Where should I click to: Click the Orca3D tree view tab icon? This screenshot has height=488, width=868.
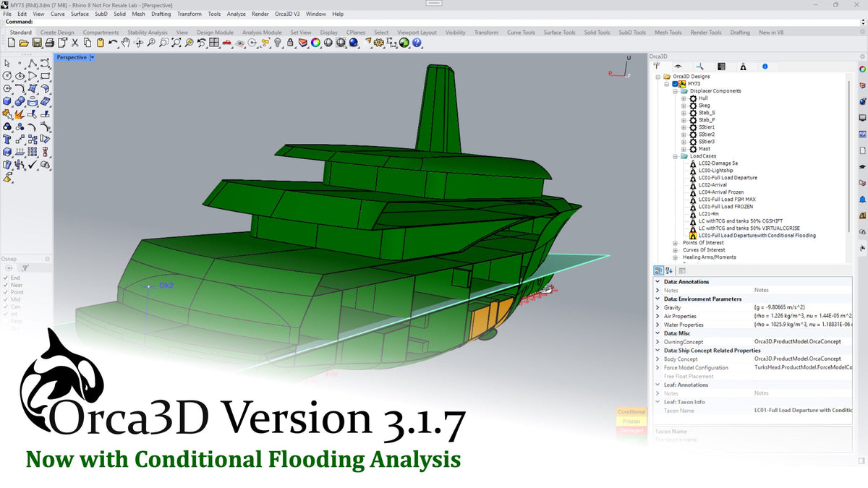click(x=657, y=67)
